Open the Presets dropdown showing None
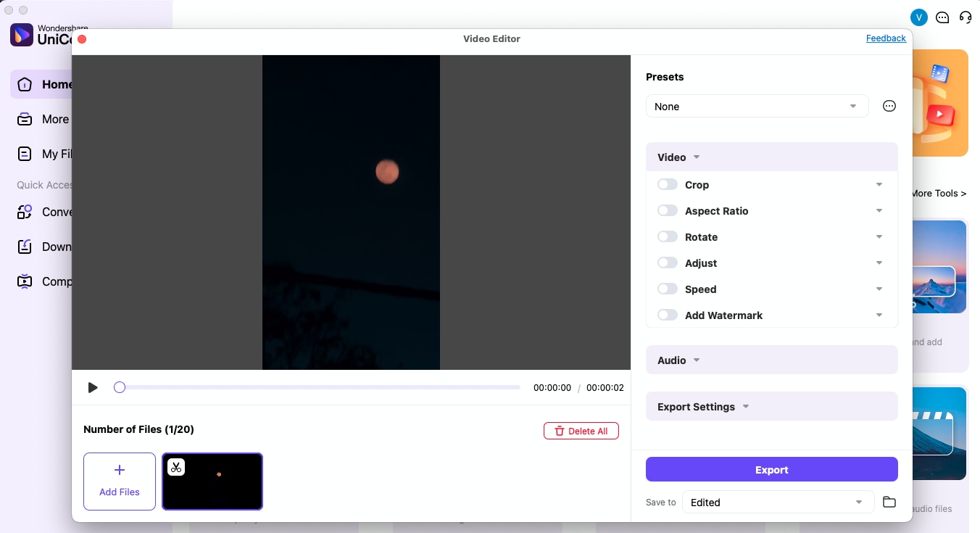This screenshot has width=980, height=533. tap(757, 107)
